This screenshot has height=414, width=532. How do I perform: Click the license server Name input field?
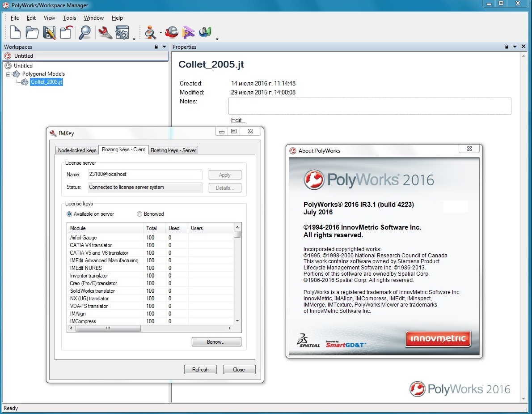[x=145, y=175]
